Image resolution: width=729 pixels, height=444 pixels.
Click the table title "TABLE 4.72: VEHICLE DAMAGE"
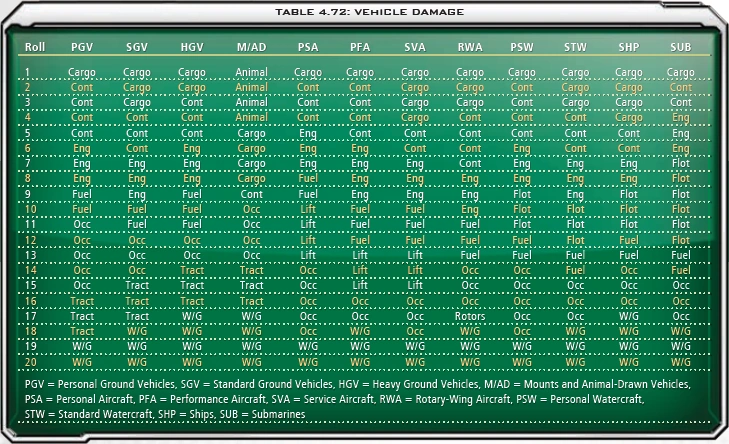[369, 12]
